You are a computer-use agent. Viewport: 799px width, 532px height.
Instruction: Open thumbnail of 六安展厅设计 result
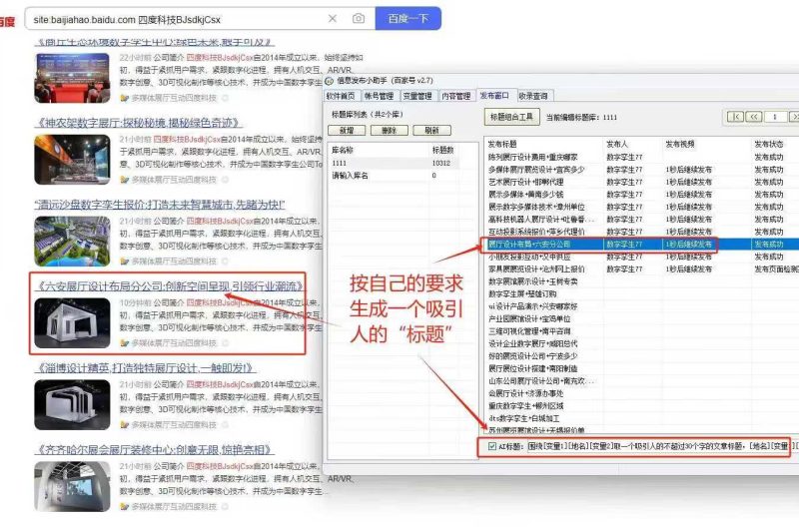(x=72, y=323)
